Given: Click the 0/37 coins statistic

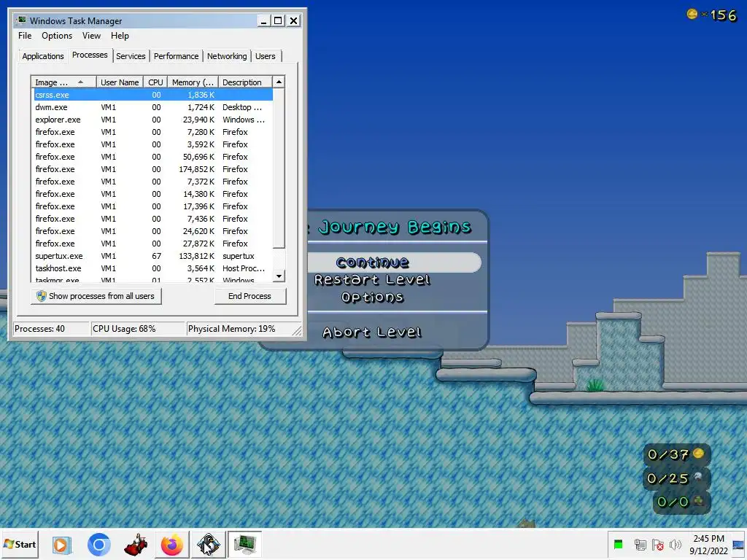Looking at the screenshot, I should (676, 454).
